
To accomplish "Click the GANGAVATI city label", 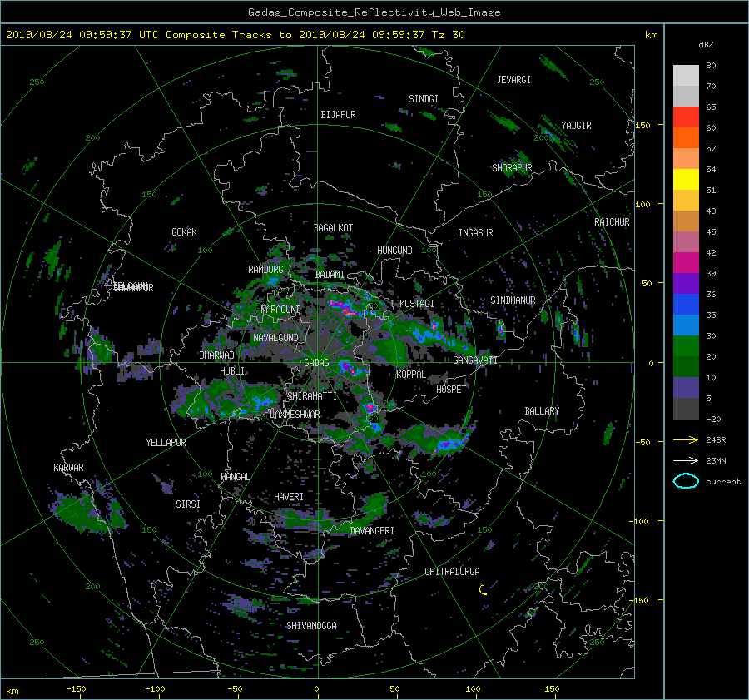I will [475, 360].
